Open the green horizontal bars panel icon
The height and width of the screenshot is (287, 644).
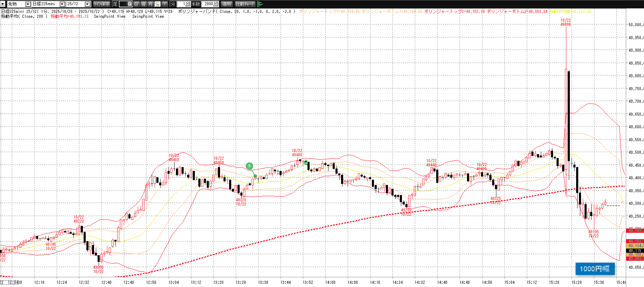pos(260,4)
